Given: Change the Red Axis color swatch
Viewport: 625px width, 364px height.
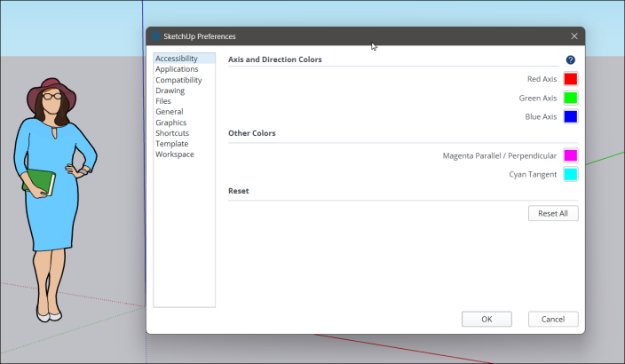Looking at the screenshot, I should [x=570, y=79].
